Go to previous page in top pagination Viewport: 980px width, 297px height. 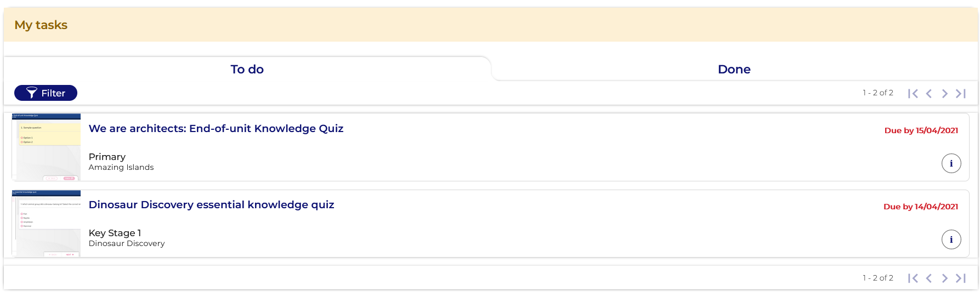point(929,94)
